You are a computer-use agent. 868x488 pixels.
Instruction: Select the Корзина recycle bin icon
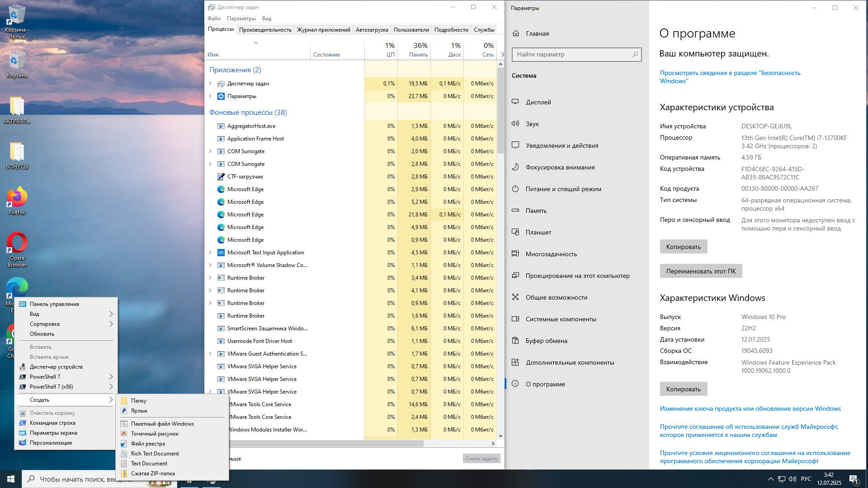click(17, 64)
